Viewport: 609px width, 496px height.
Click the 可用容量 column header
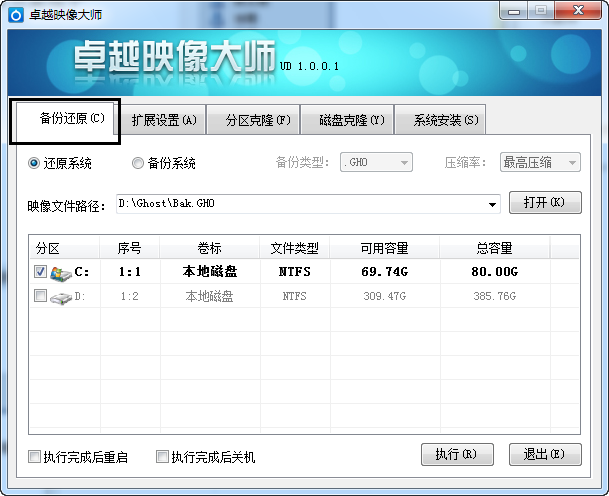pyautogui.click(x=384, y=247)
